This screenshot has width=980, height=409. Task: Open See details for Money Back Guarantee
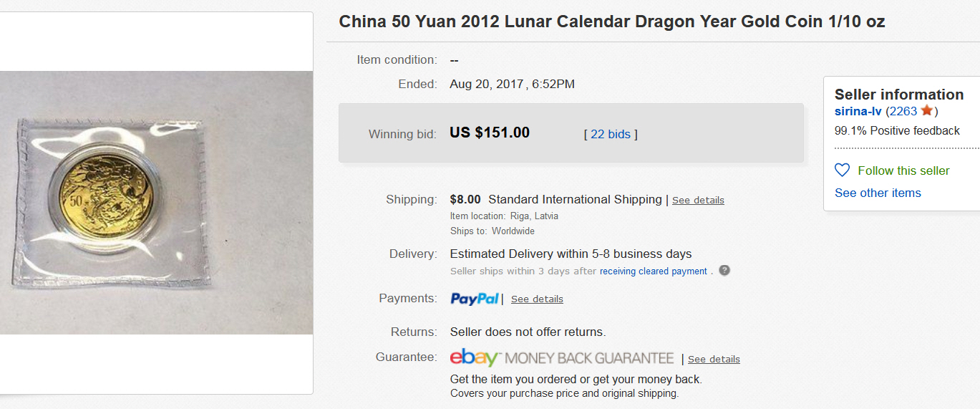[x=714, y=359]
